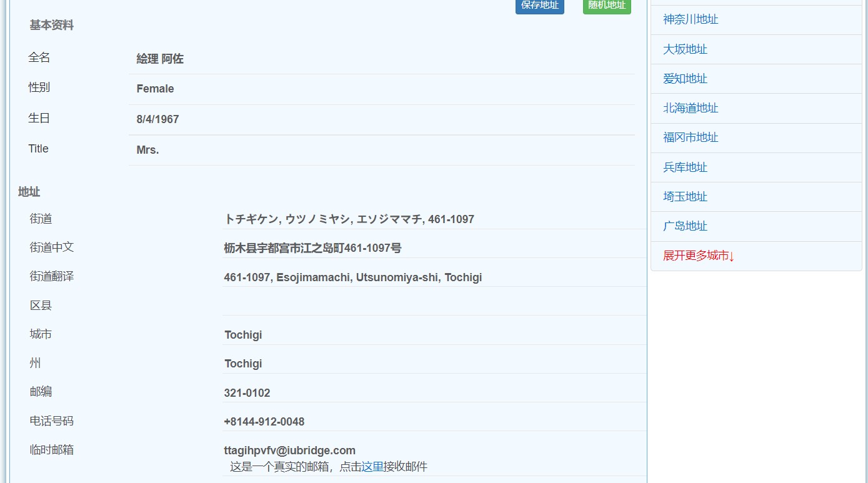
Task: Click 这里 to receive emails
Action: [x=371, y=466]
